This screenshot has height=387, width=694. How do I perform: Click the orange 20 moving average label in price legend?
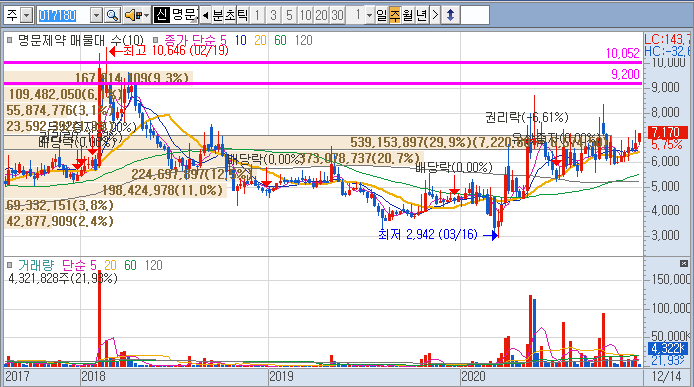click(260, 40)
